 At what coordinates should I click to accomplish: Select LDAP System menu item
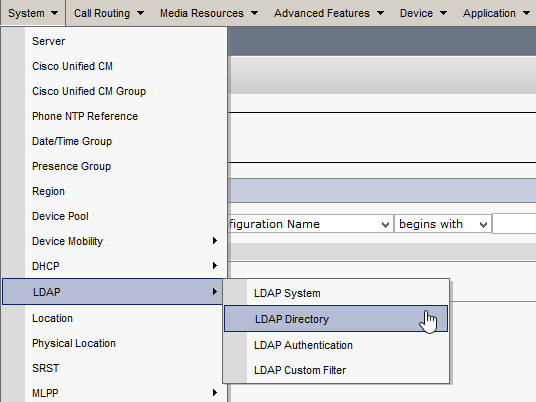pos(336,293)
